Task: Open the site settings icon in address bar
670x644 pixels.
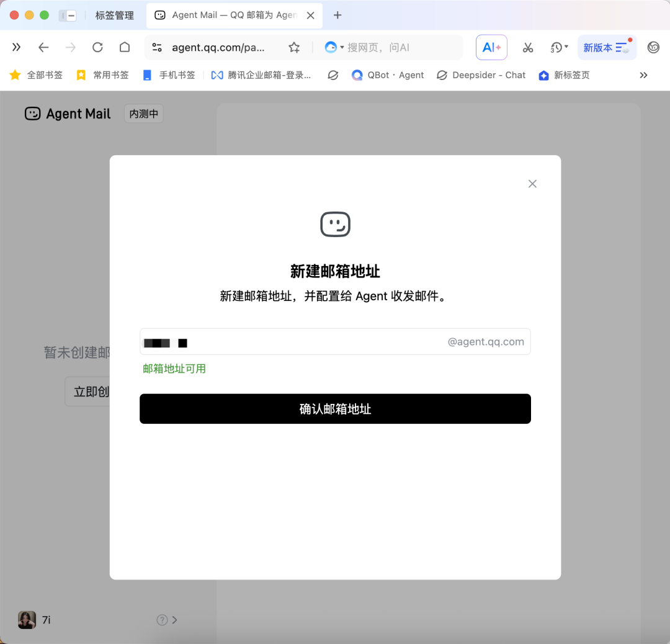Action: (157, 47)
